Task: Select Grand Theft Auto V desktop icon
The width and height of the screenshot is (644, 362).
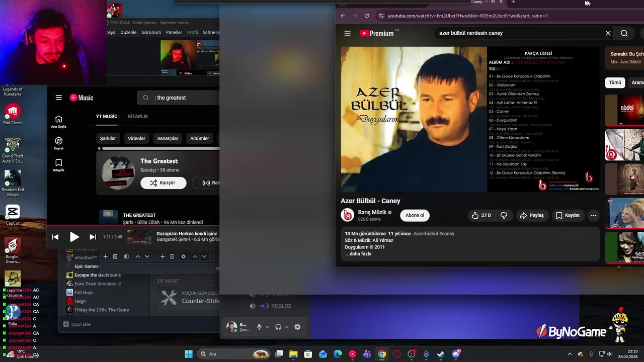Action: 13,150
